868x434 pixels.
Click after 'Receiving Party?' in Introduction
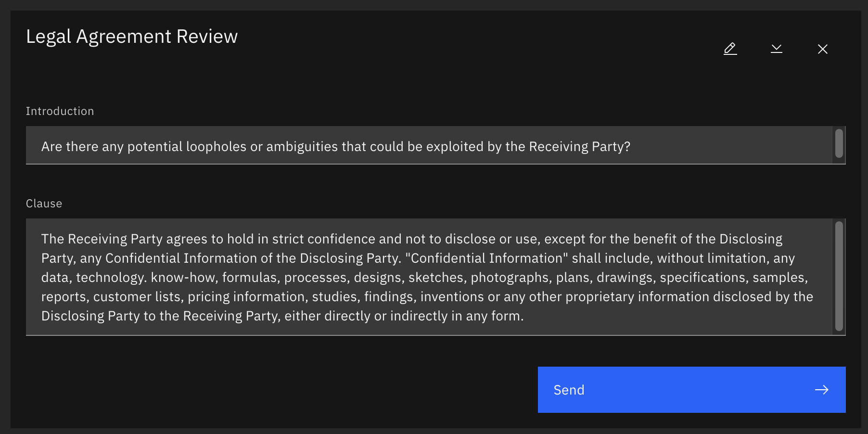pyautogui.click(x=631, y=147)
